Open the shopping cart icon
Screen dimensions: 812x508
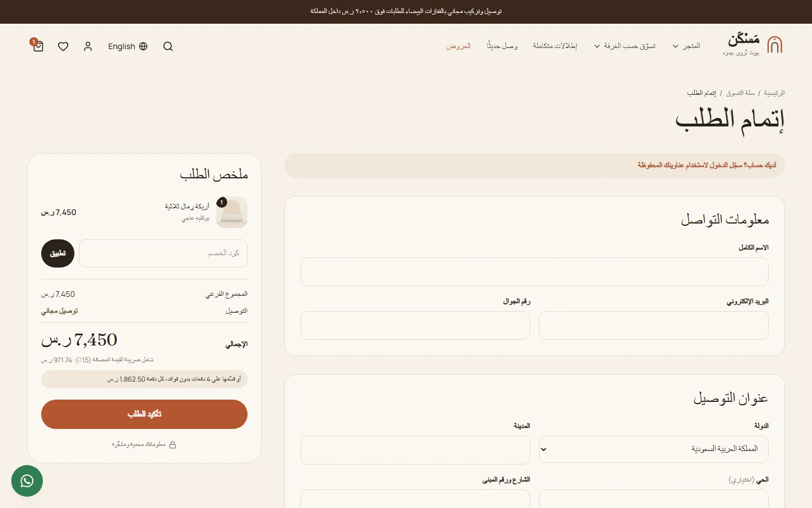pyautogui.click(x=38, y=46)
